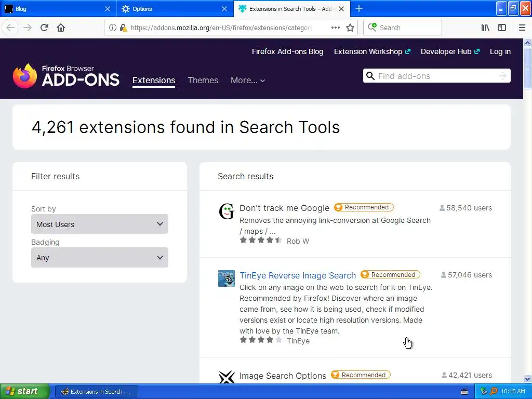Reload the current page
Viewport: 532px width, 399px height.
tap(44, 28)
